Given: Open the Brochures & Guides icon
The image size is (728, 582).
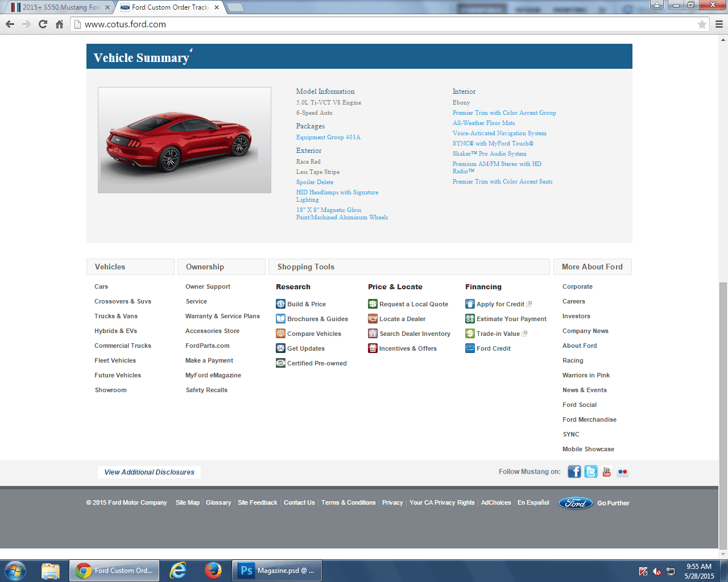Looking at the screenshot, I should [280, 319].
